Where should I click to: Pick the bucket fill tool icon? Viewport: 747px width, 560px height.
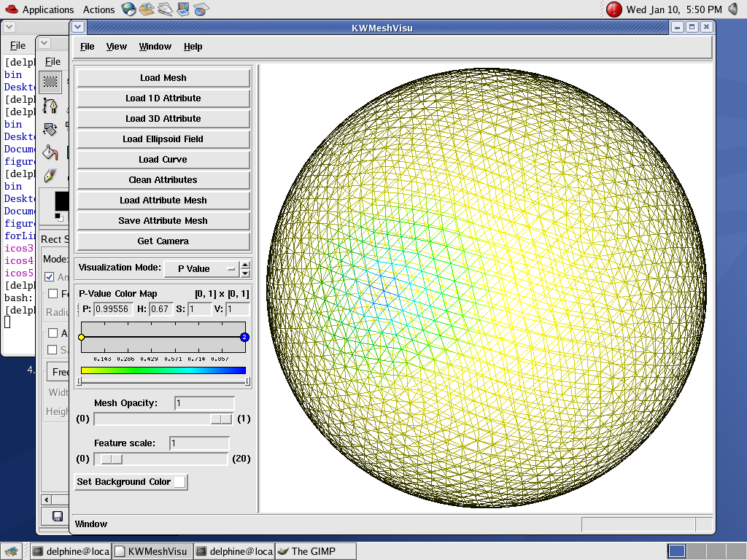click(x=50, y=152)
